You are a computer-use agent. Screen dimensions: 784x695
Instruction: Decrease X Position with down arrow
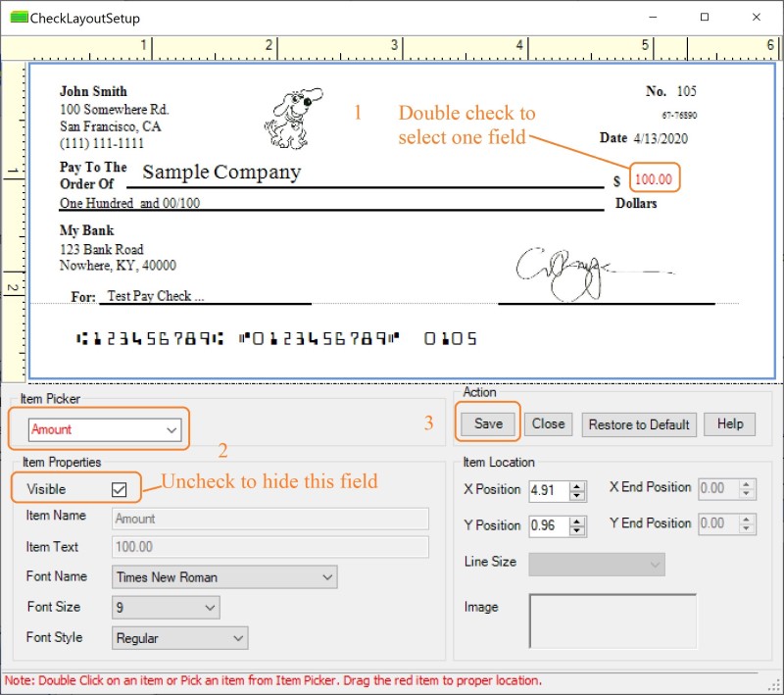[x=577, y=495]
